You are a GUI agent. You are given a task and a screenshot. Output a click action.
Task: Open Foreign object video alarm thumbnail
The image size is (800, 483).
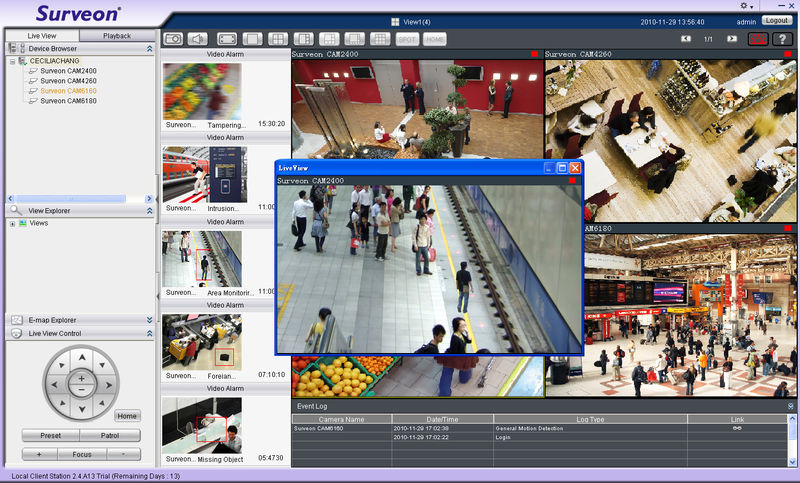(202, 342)
